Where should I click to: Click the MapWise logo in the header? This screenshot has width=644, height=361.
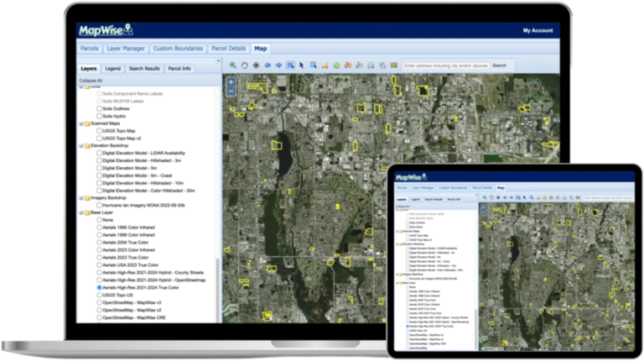[x=106, y=30]
